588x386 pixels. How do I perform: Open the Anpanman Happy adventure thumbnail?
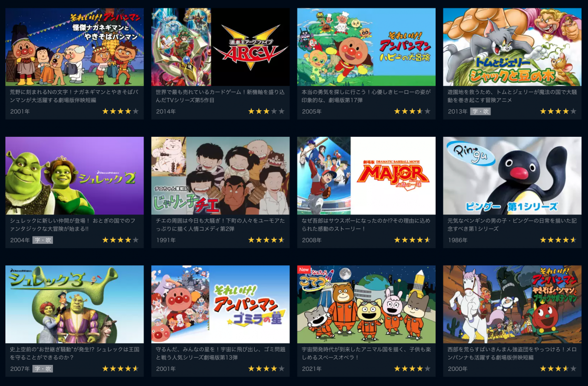click(366, 47)
